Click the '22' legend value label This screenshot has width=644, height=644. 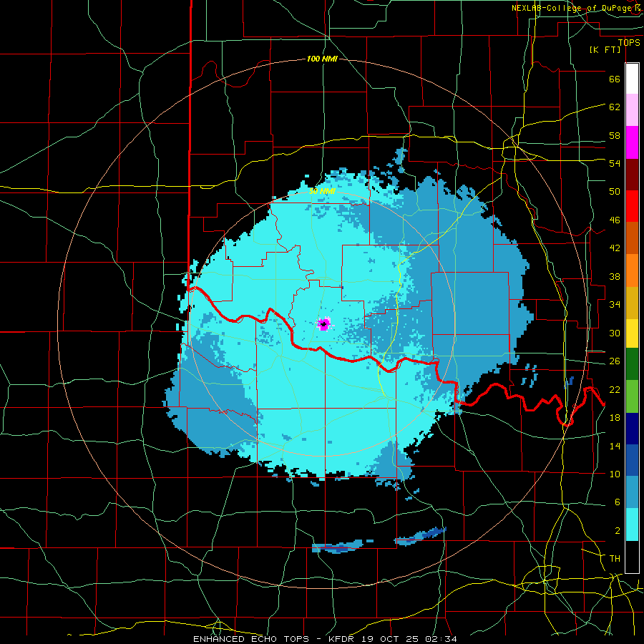tap(615, 390)
